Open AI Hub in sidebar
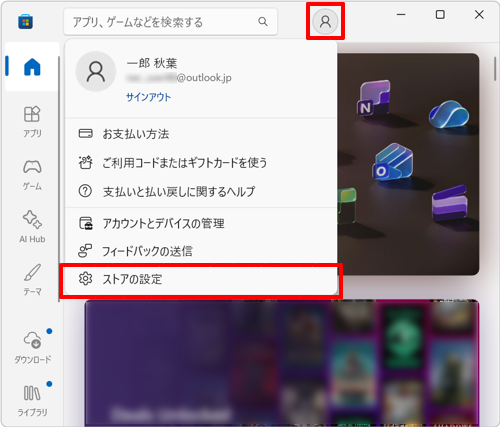The image size is (500, 427). pyautogui.click(x=32, y=227)
